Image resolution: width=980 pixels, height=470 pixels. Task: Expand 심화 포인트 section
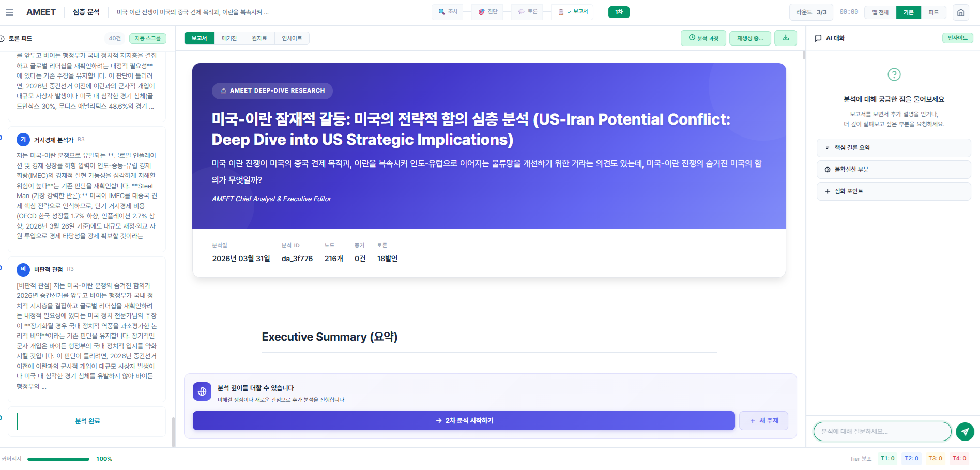pos(893,191)
